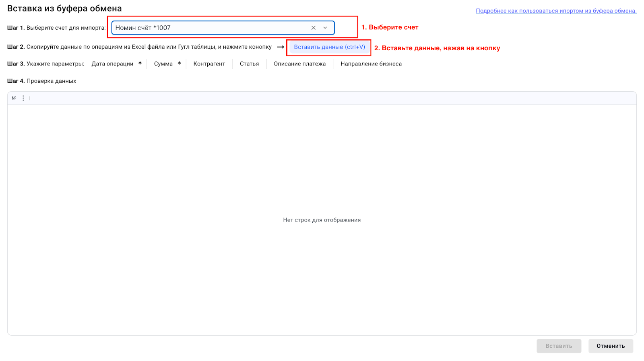Screen dimensions: 644x361
Task: Choose the 'Контрагент' parameter
Action: [x=209, y=64]
